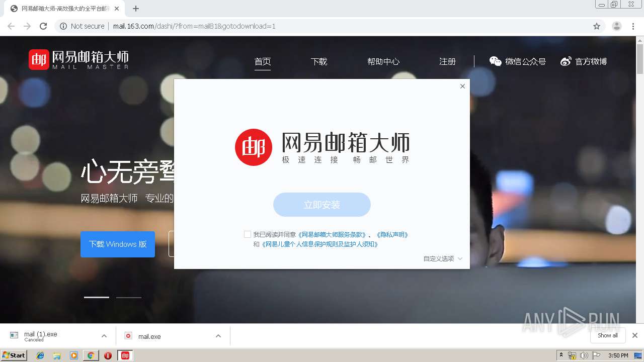The width and height of the screenshot is (644, 362).
Task: Open the media player taskbar icon
Action: (x=74, y=355)
